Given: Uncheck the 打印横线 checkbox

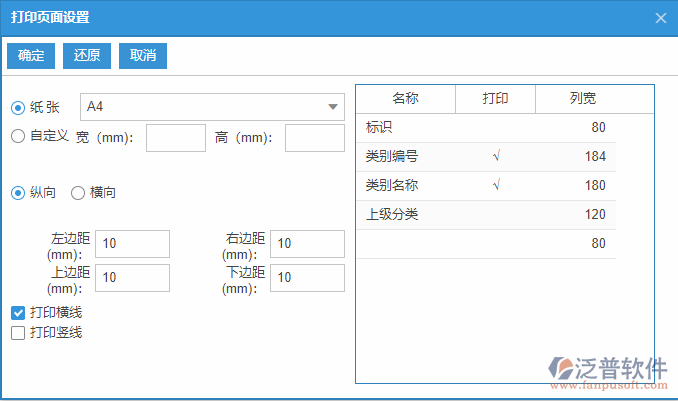Looking at the screenshot, I should click(18, 313).
